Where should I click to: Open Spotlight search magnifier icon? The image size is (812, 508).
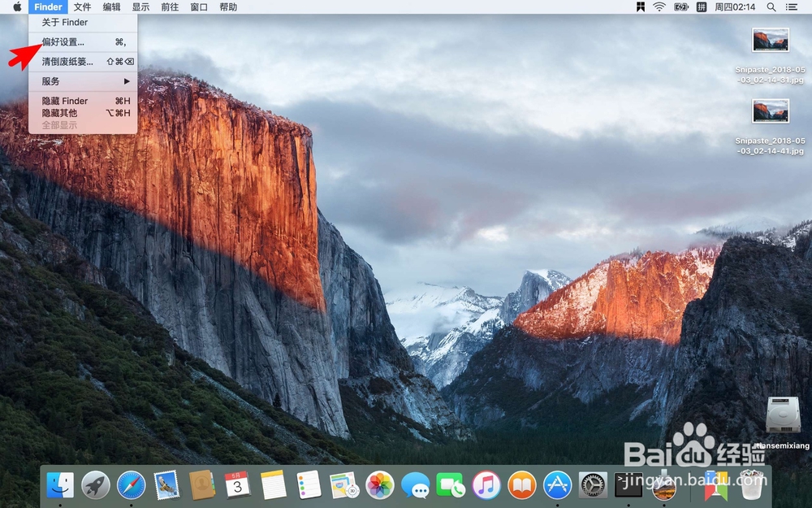tap(771, 7)
